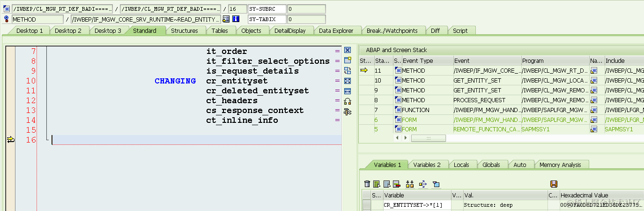Click 'Structure: deep' value cell
644x211 pixels.
click(x=505, y=205)
